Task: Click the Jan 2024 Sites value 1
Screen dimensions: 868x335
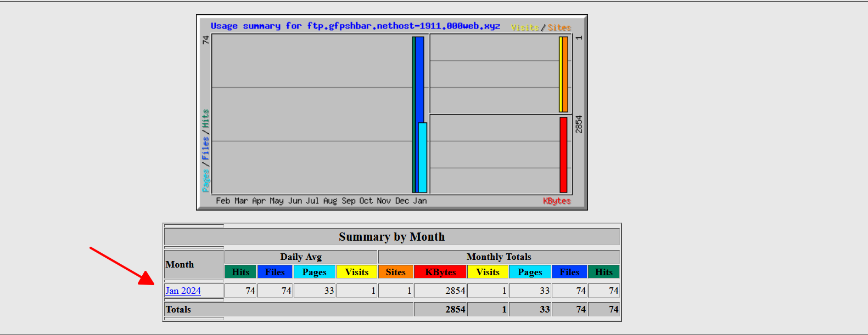Action: [409, 291]
